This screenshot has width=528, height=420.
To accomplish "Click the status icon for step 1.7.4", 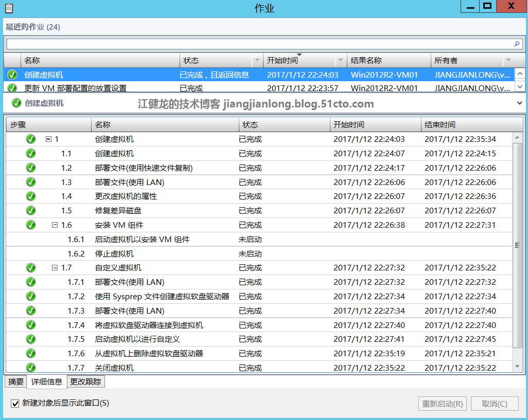I will pos(31,325).
